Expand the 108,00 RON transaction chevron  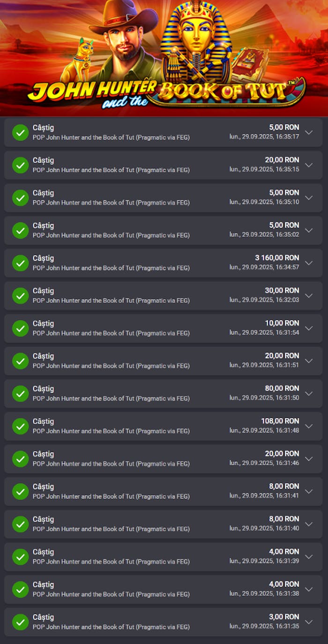(308, 426)
